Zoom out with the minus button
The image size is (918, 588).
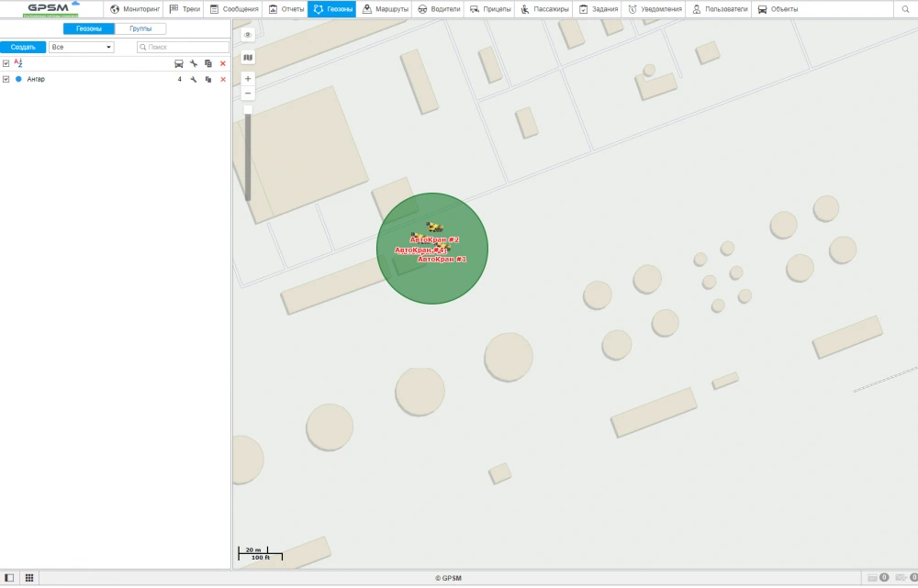[x=248, y=94]
